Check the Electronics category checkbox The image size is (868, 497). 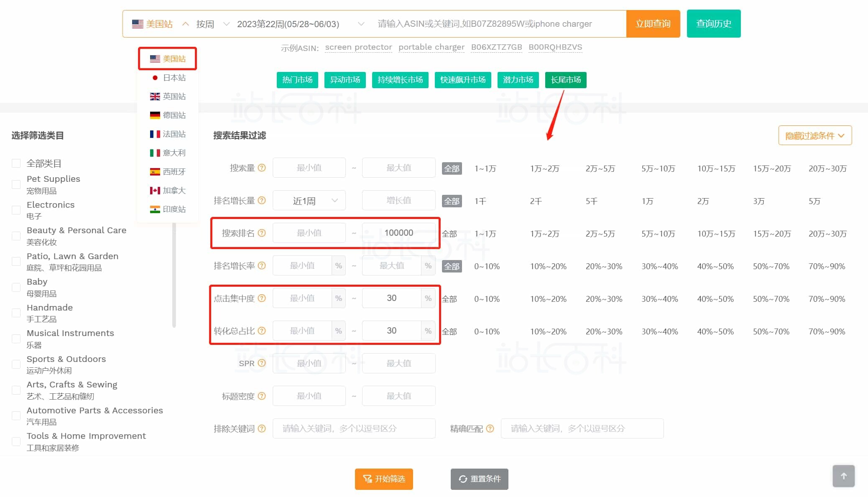pos(16,210)
